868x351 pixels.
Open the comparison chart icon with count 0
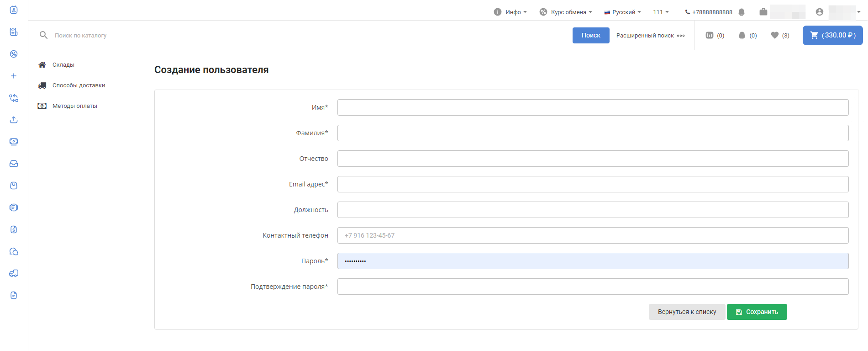tap(715, 35)
